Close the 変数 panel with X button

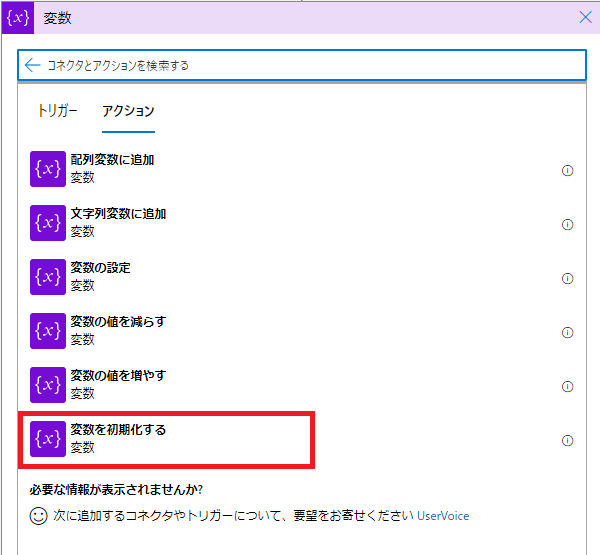click(585, 17)
